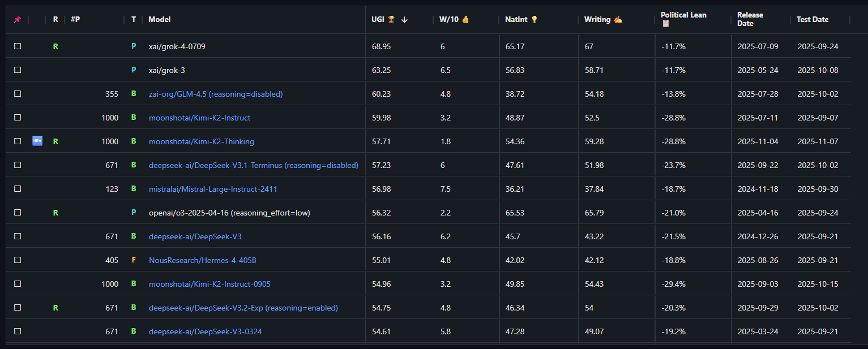
Task: Sort by the Release Date column header
Action: [750, 19]
